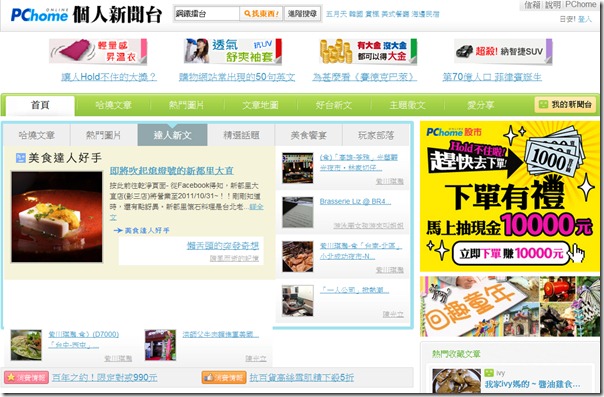Open the 百年之約！限定對戒990元 link
Screen dimensions: 604x397
pyautogui.click(x=104, y=377)
